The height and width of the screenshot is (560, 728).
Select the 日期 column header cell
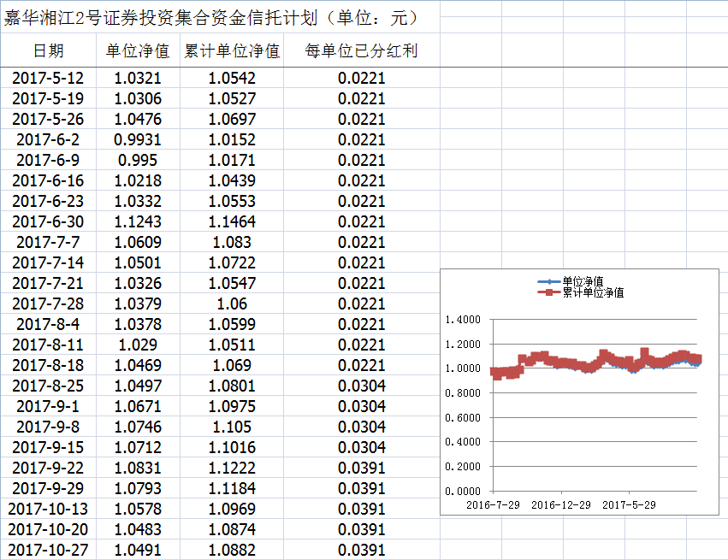coord(48,51)
